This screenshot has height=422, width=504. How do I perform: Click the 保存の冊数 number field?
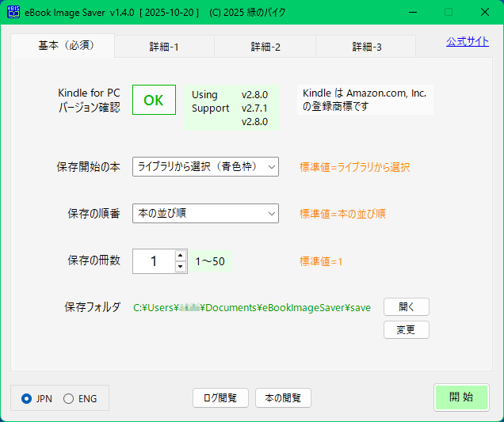click(x=154, y=261)
